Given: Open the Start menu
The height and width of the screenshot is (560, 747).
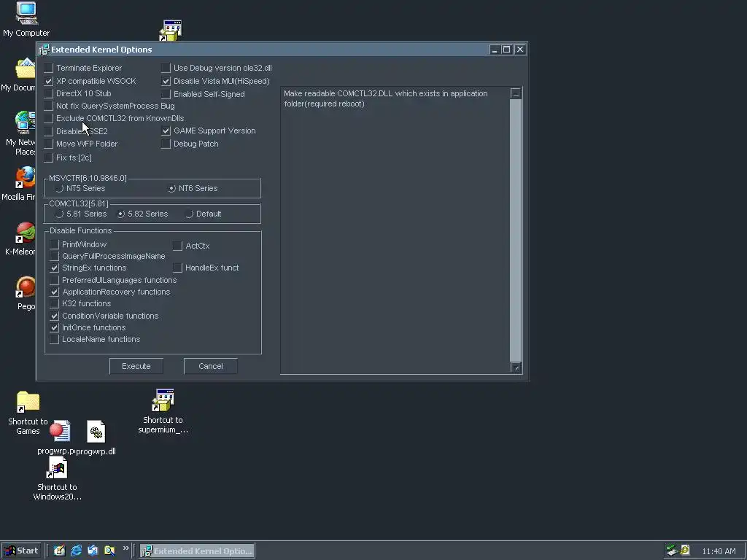Looking at the screenshot, I should (x=21, y=551).
